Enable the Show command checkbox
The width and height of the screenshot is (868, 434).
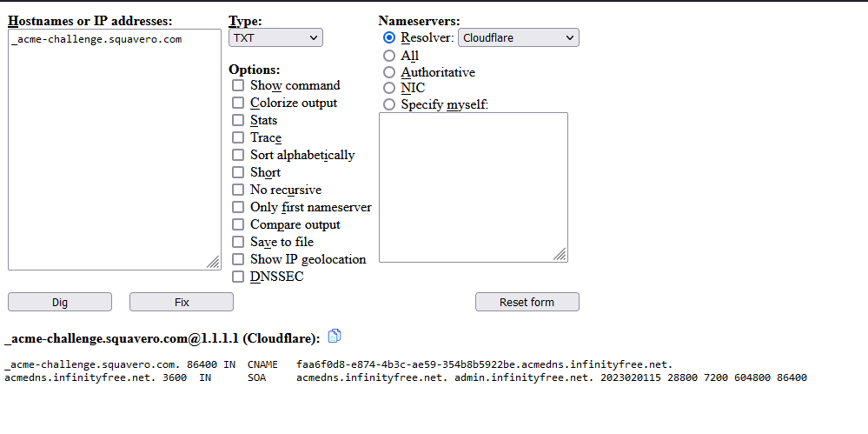tap(238, 85)
